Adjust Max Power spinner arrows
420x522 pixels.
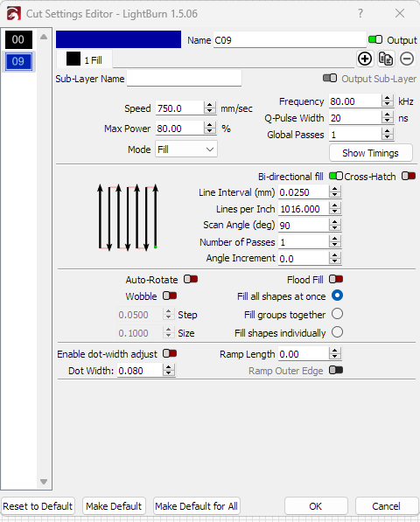(x=209, y=128)
